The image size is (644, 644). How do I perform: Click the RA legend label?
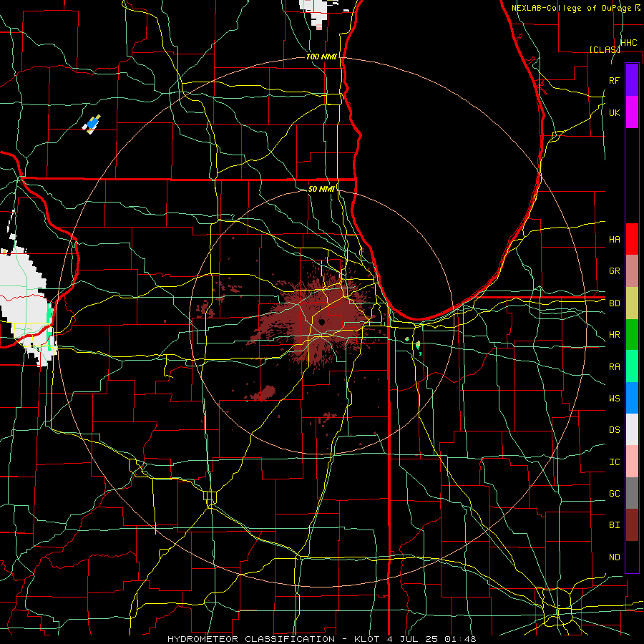coord(615,367)
